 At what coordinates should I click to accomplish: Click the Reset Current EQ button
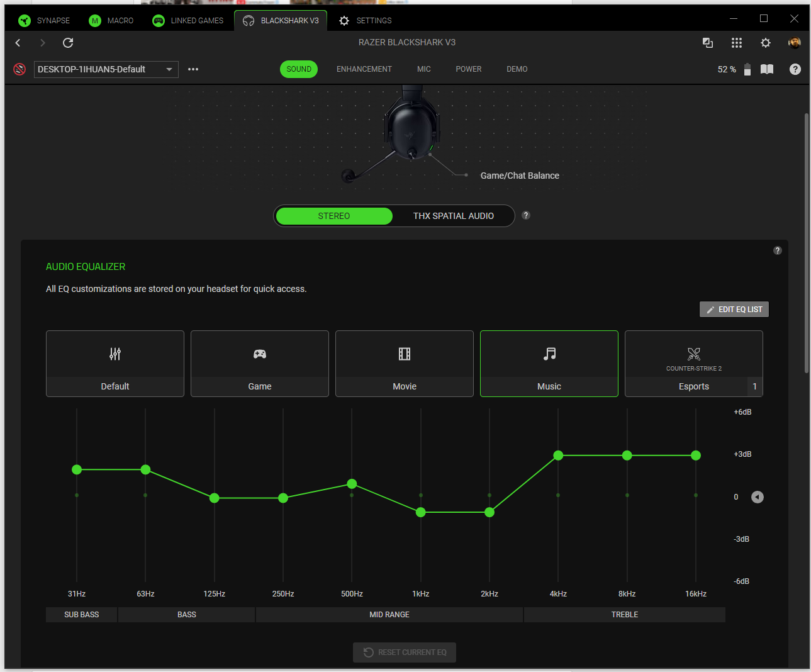point(405,652)
